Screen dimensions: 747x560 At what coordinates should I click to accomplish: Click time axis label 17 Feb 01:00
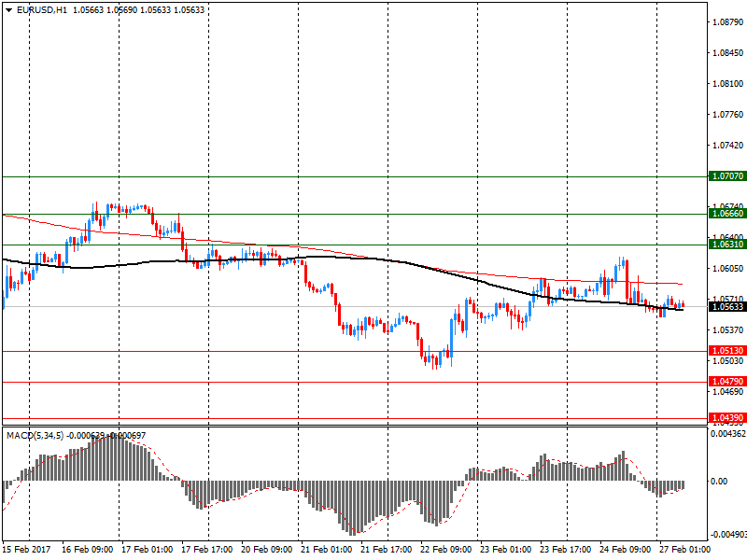[x=148, y=550]
